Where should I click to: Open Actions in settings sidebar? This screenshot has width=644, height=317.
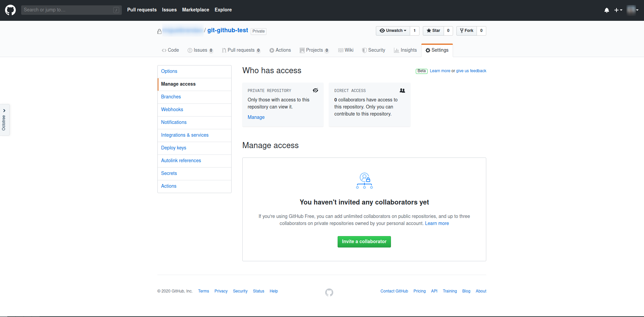point(194,186)
